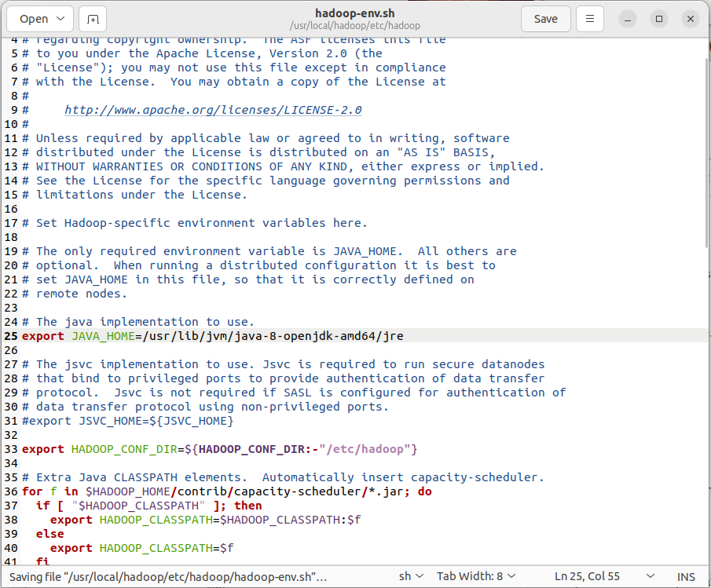Click the hadoop-env.sh title text

355,13
